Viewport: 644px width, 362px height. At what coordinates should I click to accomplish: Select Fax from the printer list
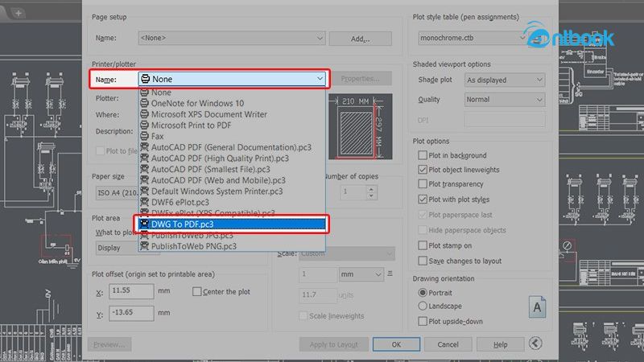[232, 136]
